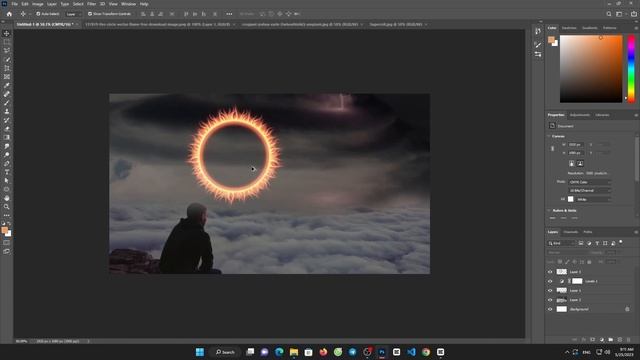Screen dimensions: 640x360
Task: Switch to the Adjustments tab
Action: [580, 115]
